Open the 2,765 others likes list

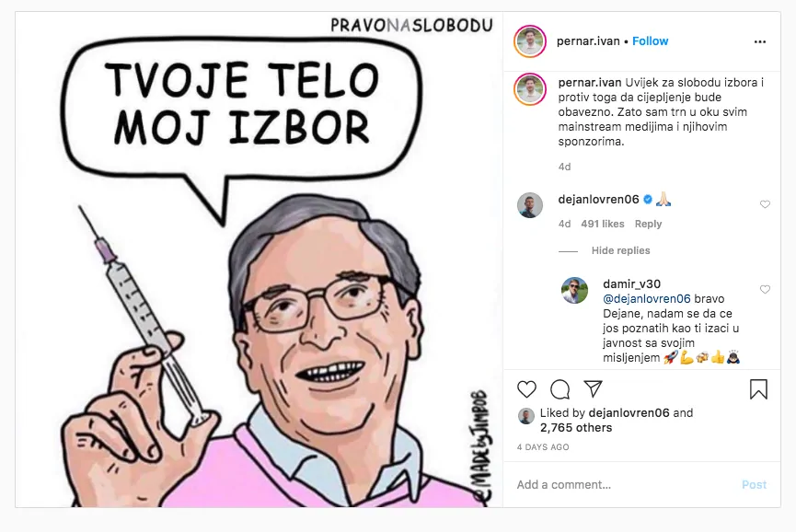pos(576,428)
